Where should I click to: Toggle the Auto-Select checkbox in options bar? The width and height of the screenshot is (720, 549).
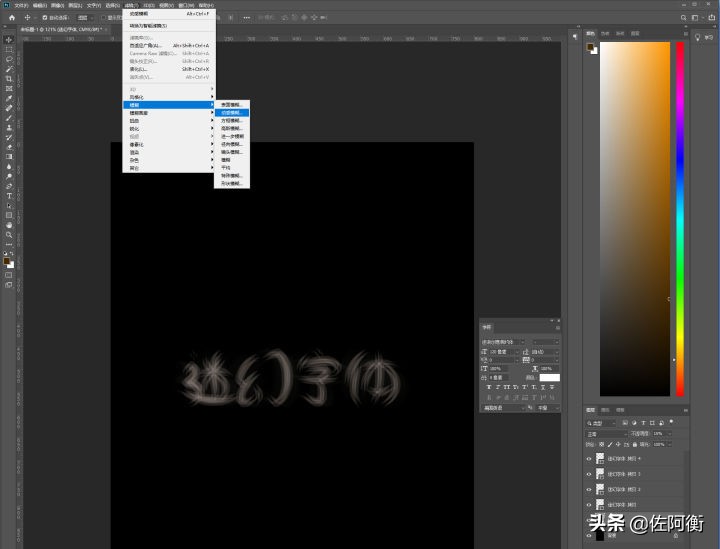[x=44, y=17]
